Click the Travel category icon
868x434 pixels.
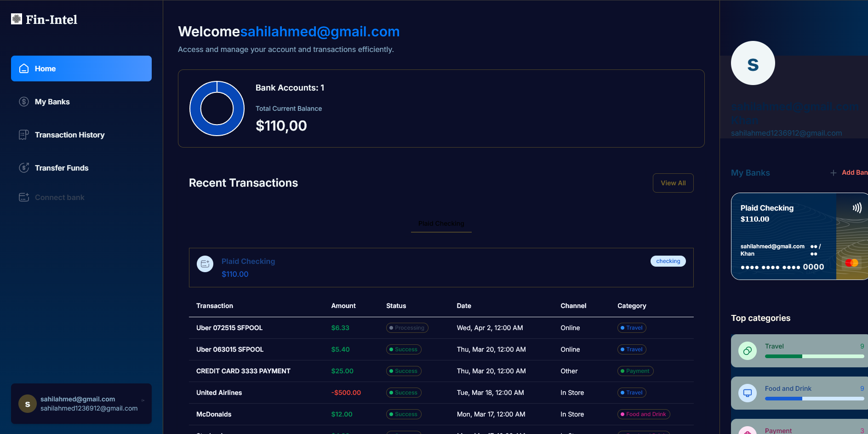[x=748, y=351]
